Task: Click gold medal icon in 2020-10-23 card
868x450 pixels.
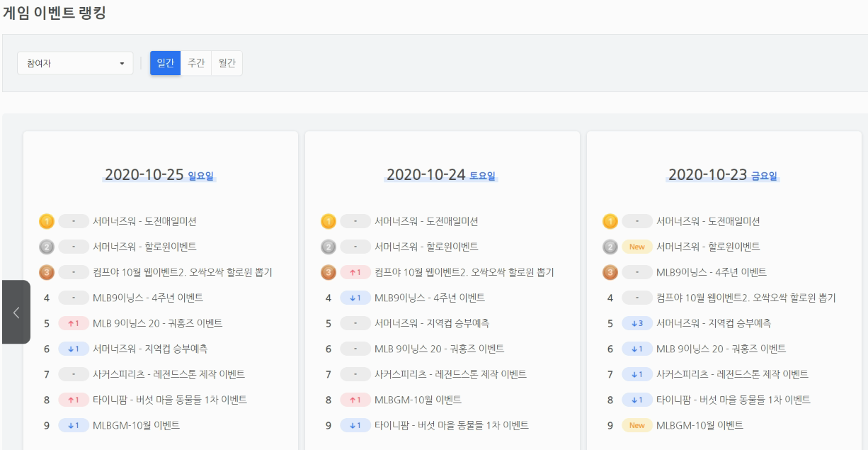Action: point(610,221)
